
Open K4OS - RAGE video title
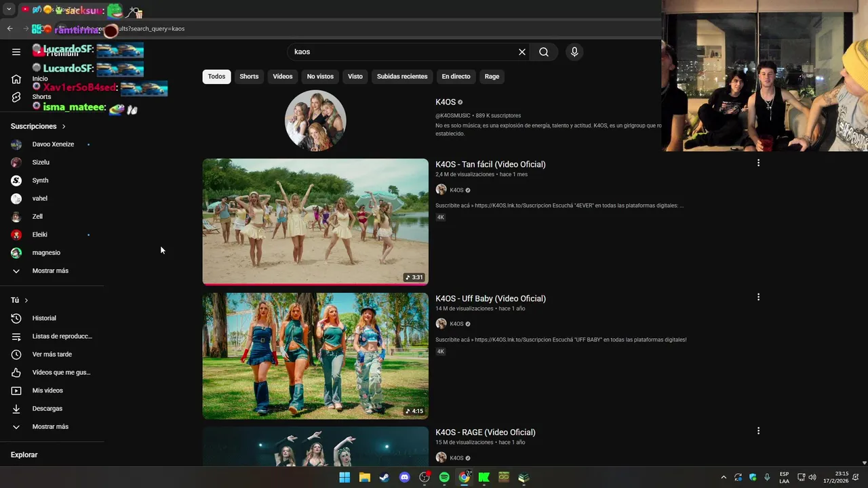coord(486,432)
